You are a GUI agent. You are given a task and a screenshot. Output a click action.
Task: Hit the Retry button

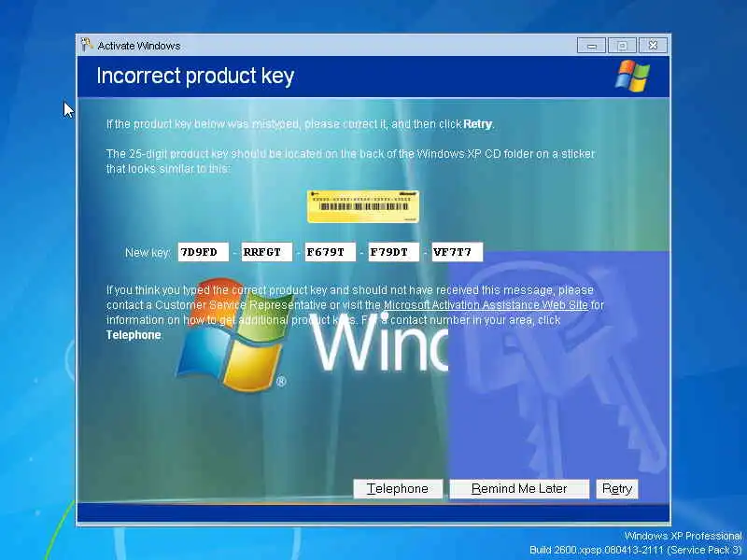[x=617, y=488]
